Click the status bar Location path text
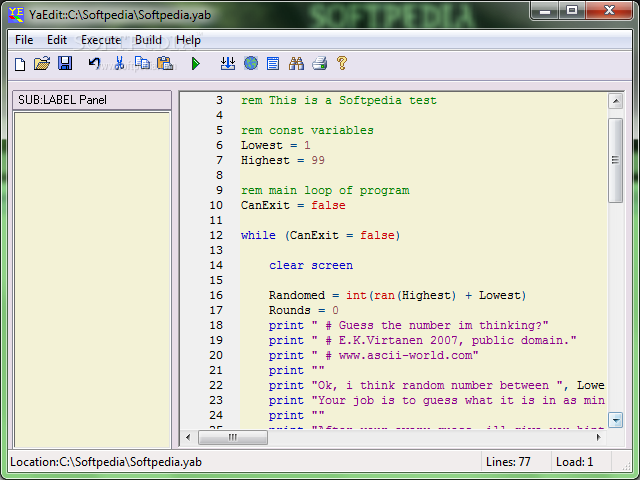Screen dimensions: 640x480 click(106, 462)
